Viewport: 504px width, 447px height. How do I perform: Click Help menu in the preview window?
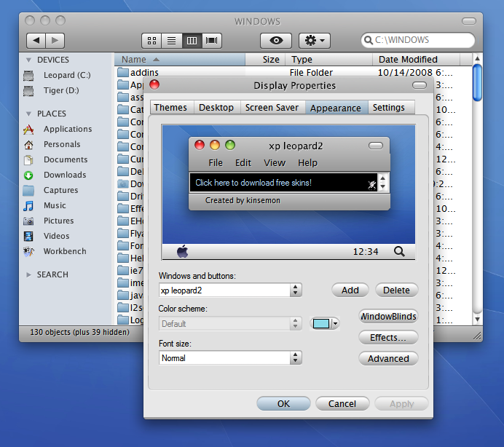pos(307,163)
